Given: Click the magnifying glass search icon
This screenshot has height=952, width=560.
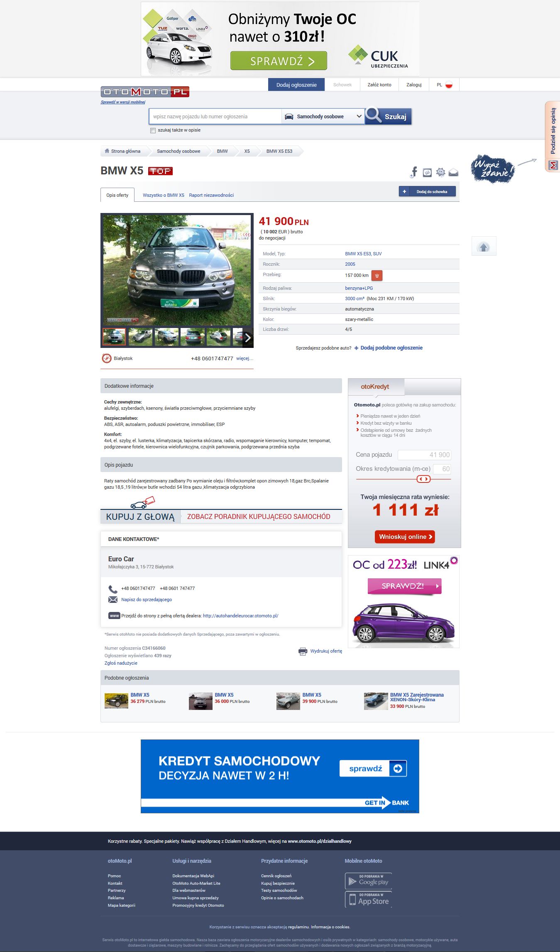Looking at the screenshot, I should 373,115.
